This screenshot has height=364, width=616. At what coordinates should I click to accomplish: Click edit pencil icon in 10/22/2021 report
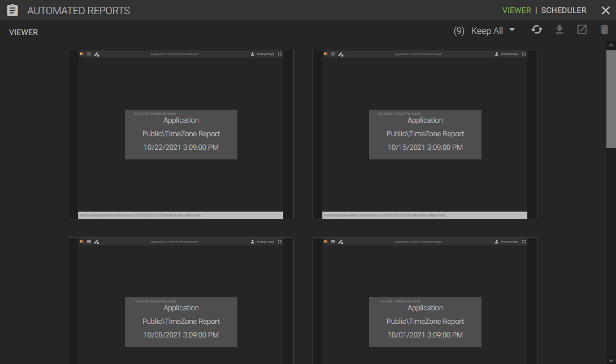(97, 54)
